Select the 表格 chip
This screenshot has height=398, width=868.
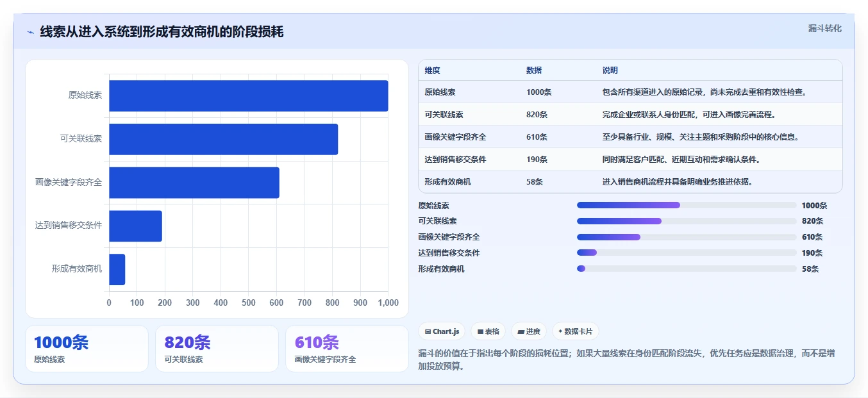click(488, 331)
